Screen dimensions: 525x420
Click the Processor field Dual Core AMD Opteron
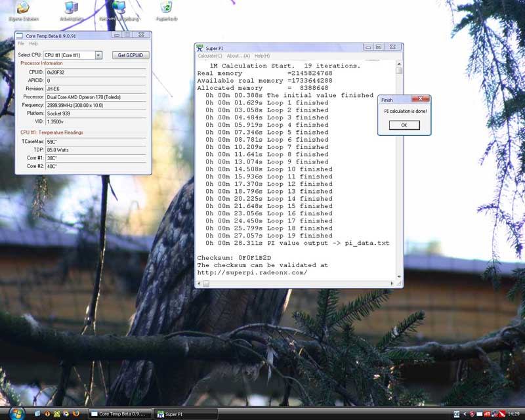tap(96, 97)
